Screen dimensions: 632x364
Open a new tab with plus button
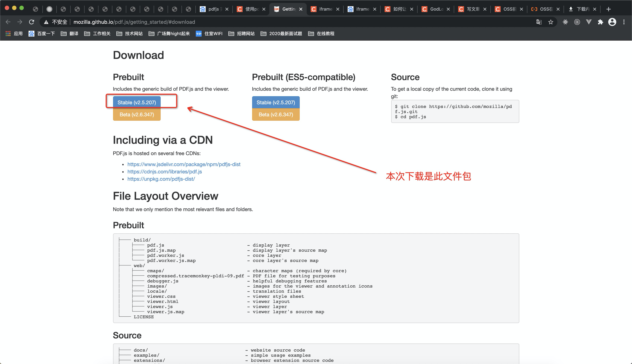pos(609,9)
